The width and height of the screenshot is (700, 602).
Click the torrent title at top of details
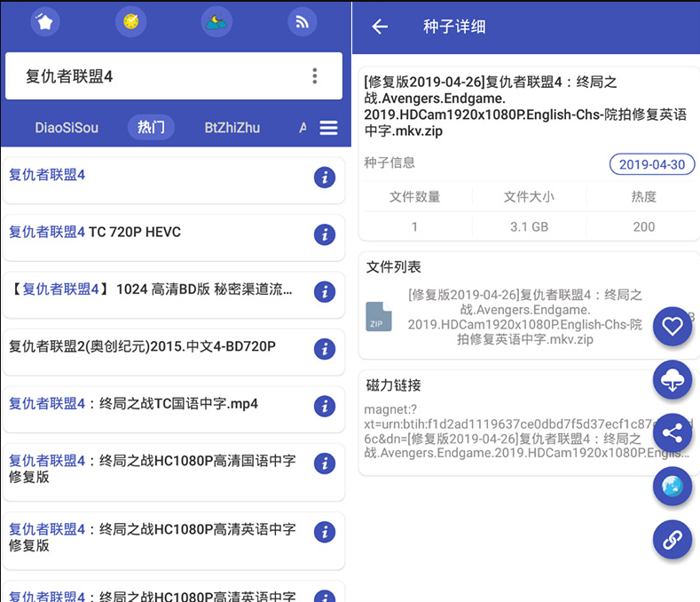pyautogui.click(x=525, y=107)
